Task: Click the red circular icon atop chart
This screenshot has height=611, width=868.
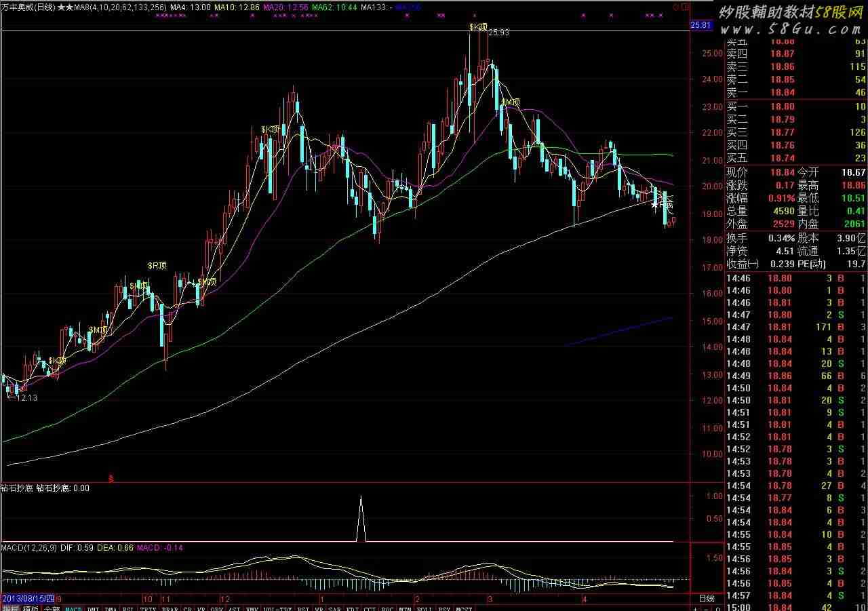Action: coord(675,6)
